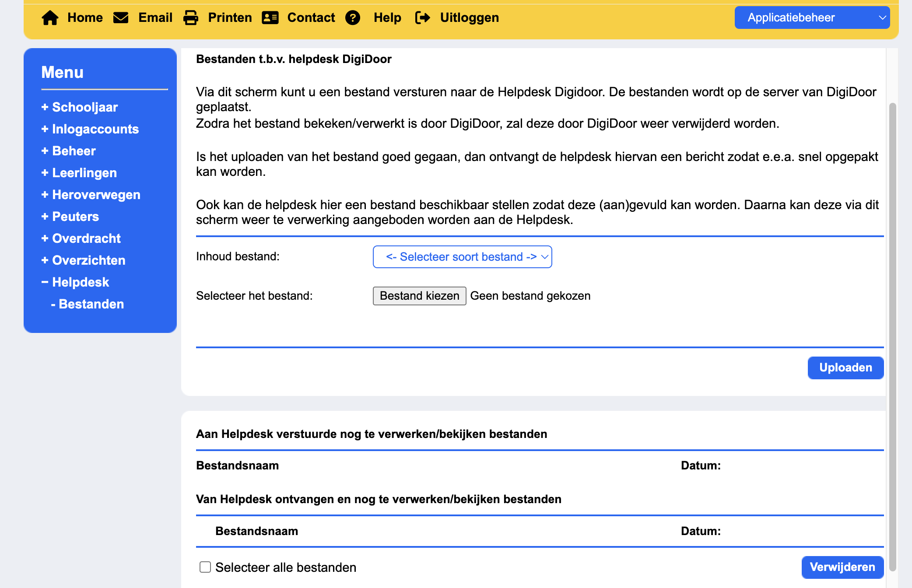The width and height of the screenshot is (912, 588).
Task: Expand the Beheer menu section
Action: pos(68,151)
